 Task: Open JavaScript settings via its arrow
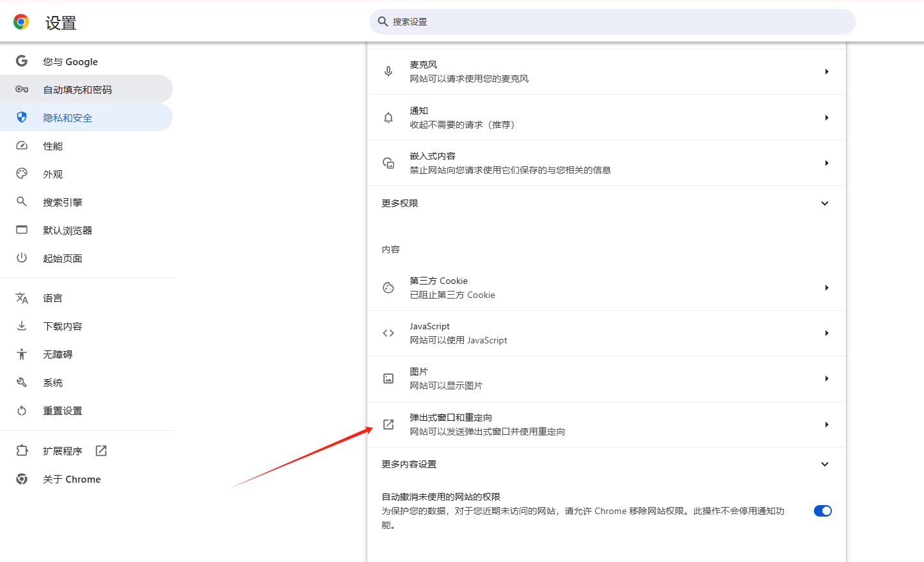[827, 333]
